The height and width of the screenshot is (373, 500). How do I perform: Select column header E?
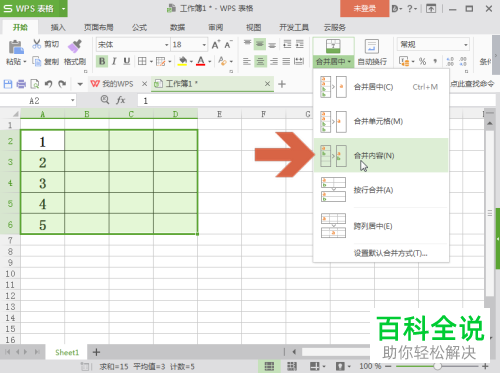click(219, 114)
